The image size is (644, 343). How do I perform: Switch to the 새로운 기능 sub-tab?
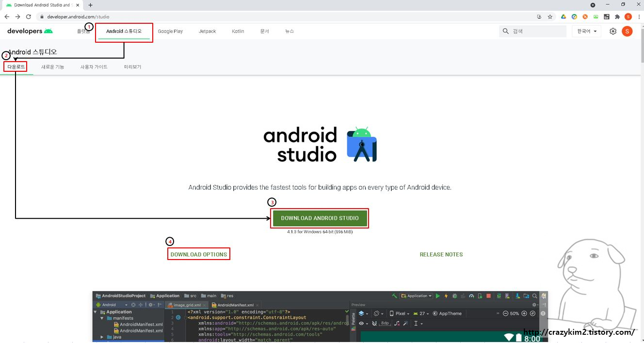[52, 67]
